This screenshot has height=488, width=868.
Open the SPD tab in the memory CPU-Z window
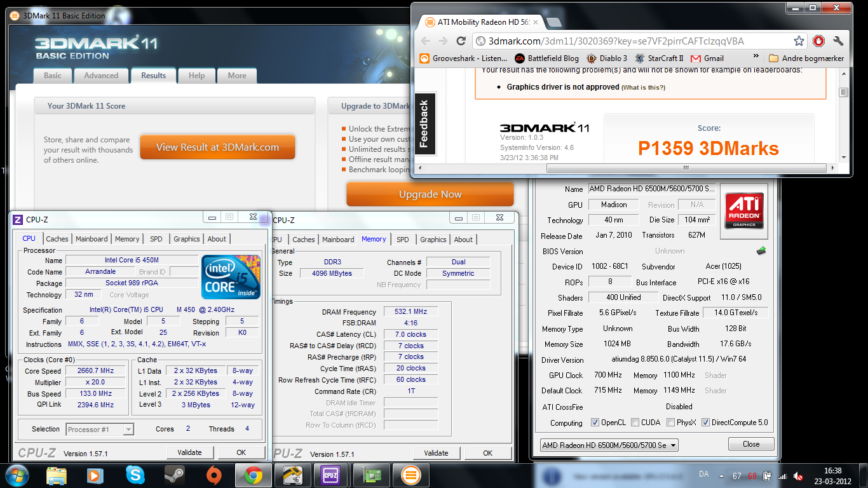click(403, 240)
